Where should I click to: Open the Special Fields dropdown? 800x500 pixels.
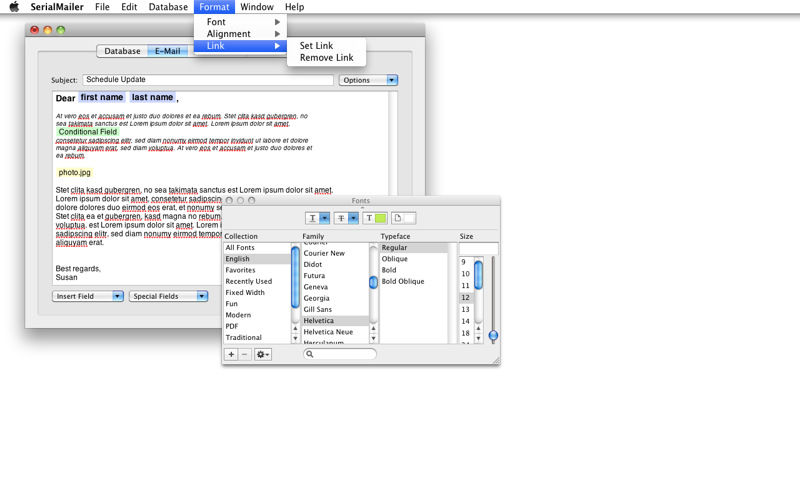click(168, 296)
